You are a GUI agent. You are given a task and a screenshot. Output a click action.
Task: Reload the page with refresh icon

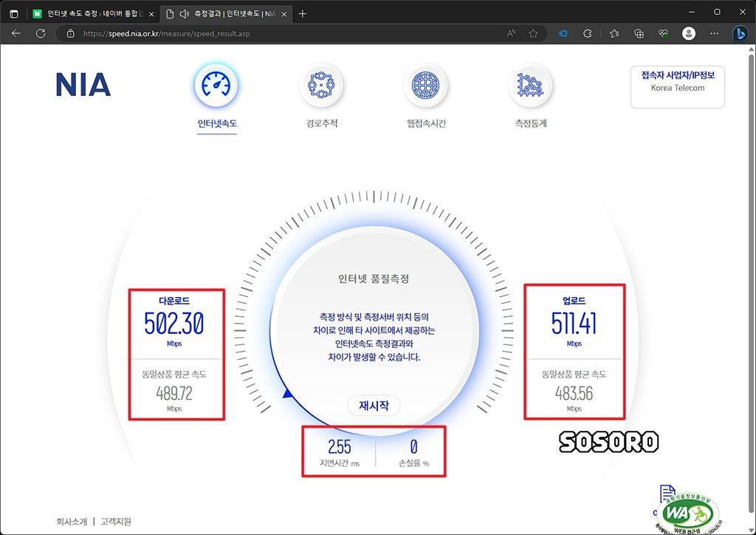tap(41, 33)
